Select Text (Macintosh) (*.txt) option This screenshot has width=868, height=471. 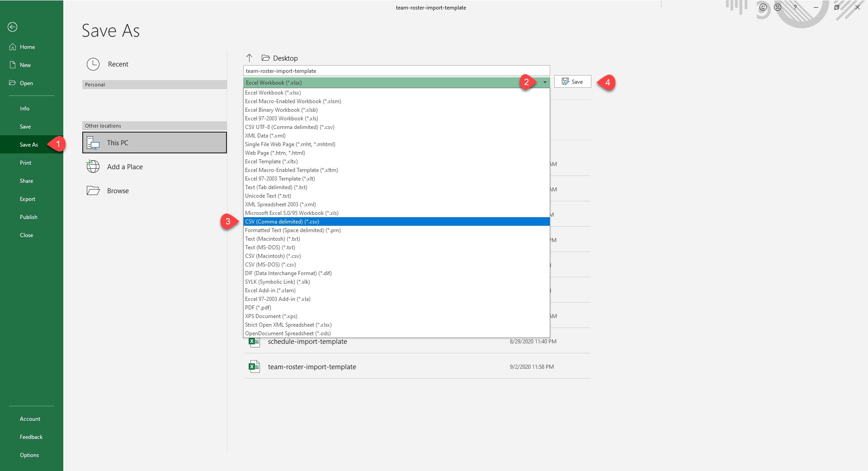396,239
